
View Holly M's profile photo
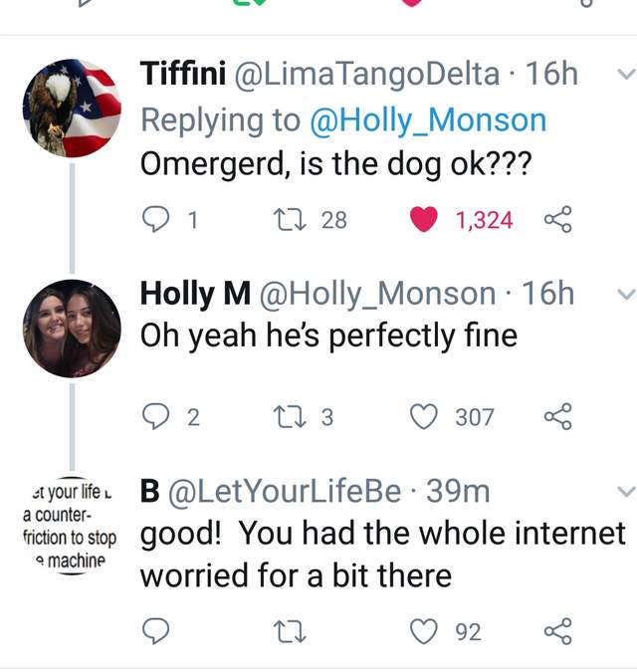(x=72, y=329)
